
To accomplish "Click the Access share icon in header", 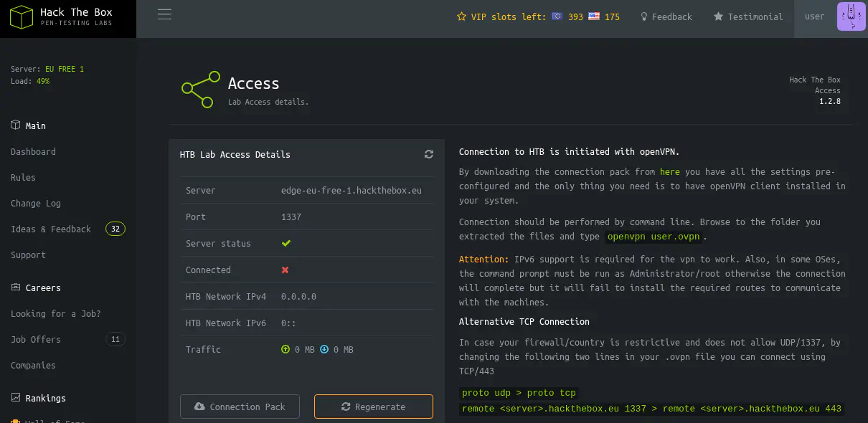I will point(200,90).
